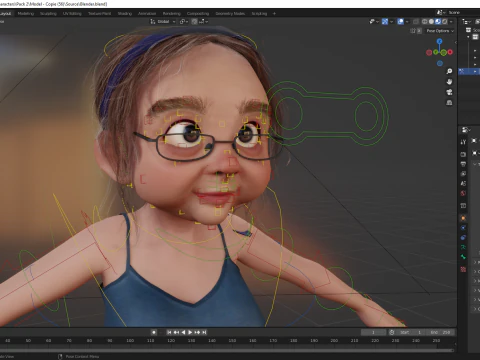Jump to the start frame
480x360 pixels.
pos(169,332)
